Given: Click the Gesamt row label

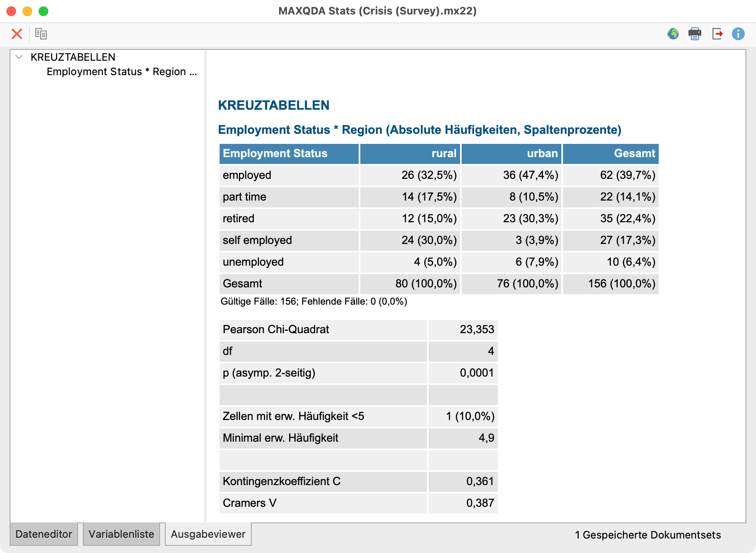Looking at the screenshot, I should (x=289, y=284).
